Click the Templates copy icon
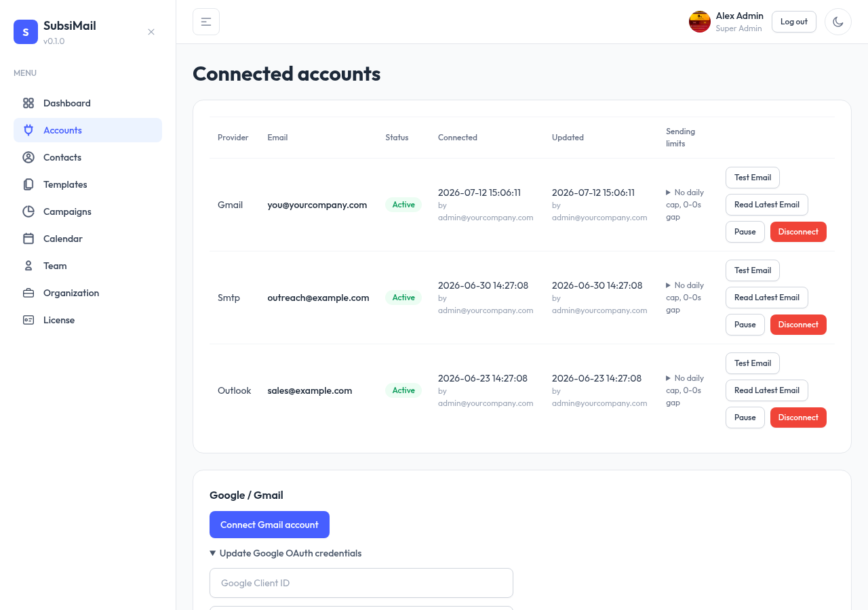The width and height of the screenshot is (868, 610). tap(28, 184)
